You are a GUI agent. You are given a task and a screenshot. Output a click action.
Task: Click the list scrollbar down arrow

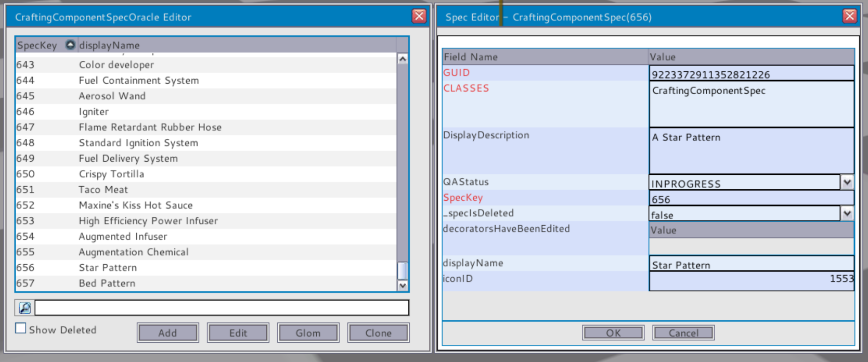click(402, 286)
